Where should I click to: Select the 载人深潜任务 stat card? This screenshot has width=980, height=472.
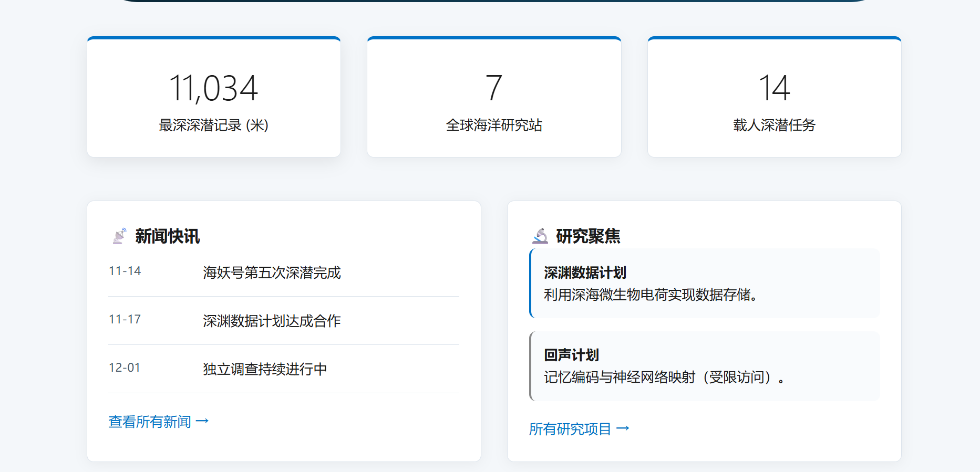(x=775, y=97)
